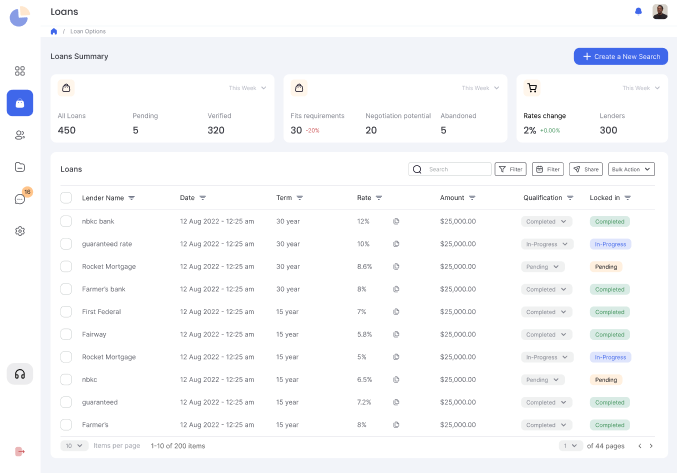Screen dimensions: 677x473
Task: Check the Rocket Mortgage 8.6% row checkbox
Action: (66, 266)
